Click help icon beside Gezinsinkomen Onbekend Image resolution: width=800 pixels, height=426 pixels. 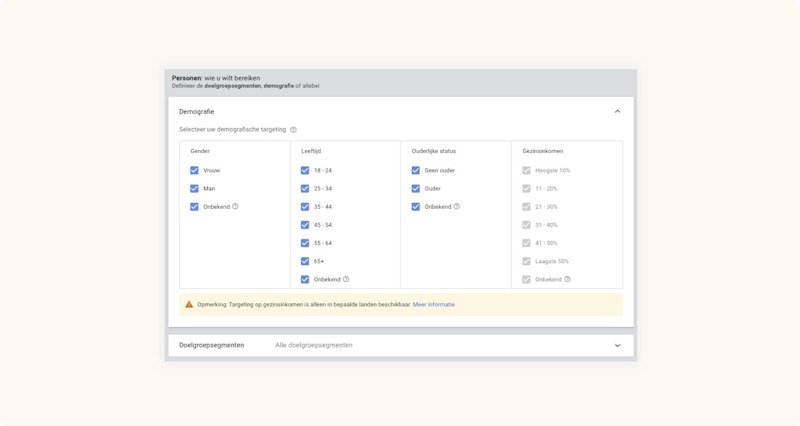567,279
